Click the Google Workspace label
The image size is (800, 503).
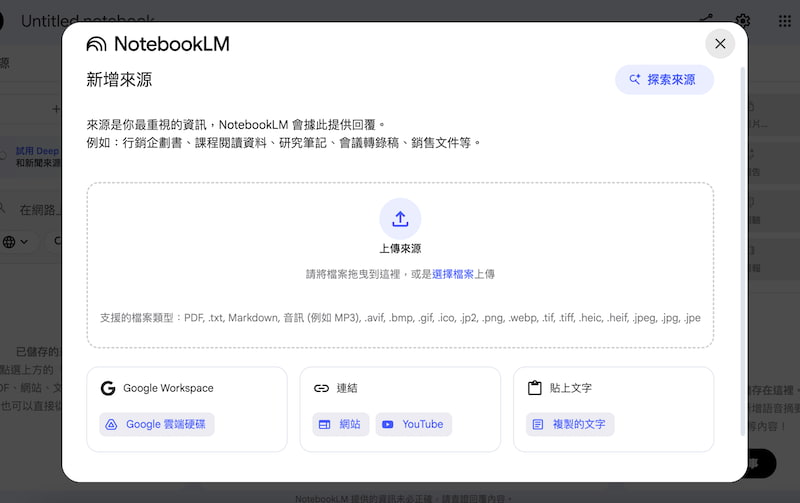(168, 388)
